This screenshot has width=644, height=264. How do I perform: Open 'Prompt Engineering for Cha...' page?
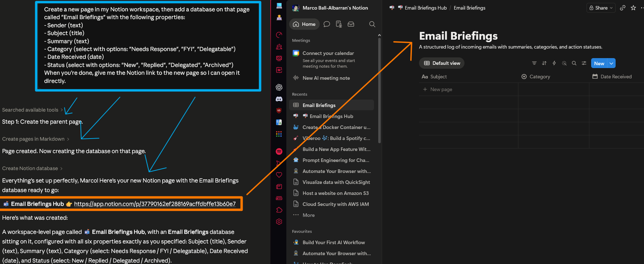(332, 160)
